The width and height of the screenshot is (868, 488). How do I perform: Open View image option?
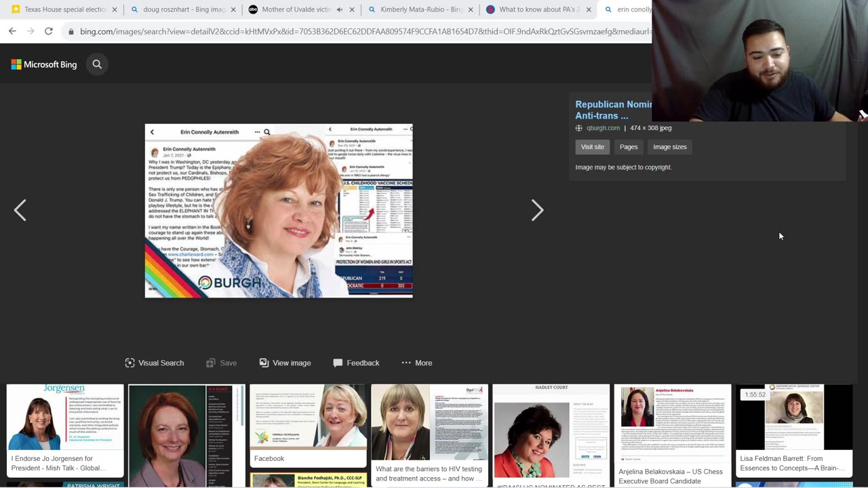coord(285,363)
